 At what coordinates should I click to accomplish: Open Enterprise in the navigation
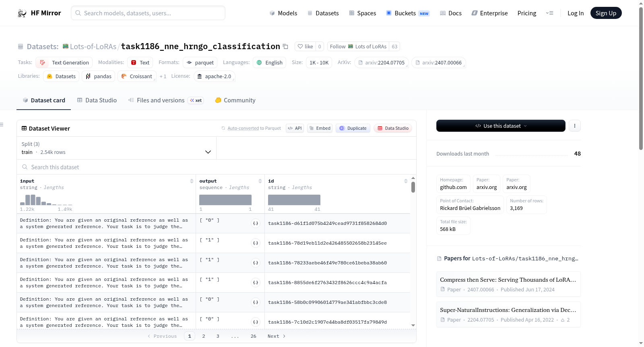(x=489, y=13)
